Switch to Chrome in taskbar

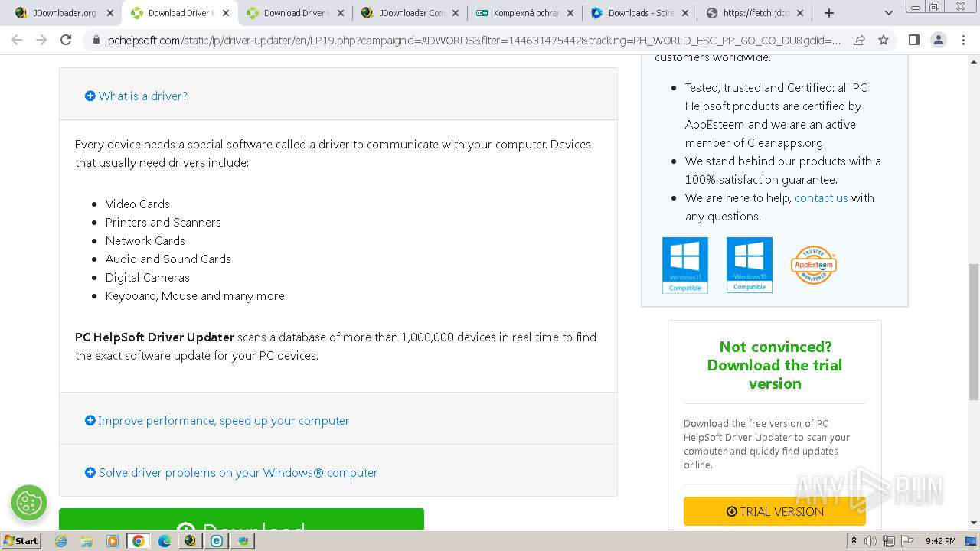click(x=139, y=541)
